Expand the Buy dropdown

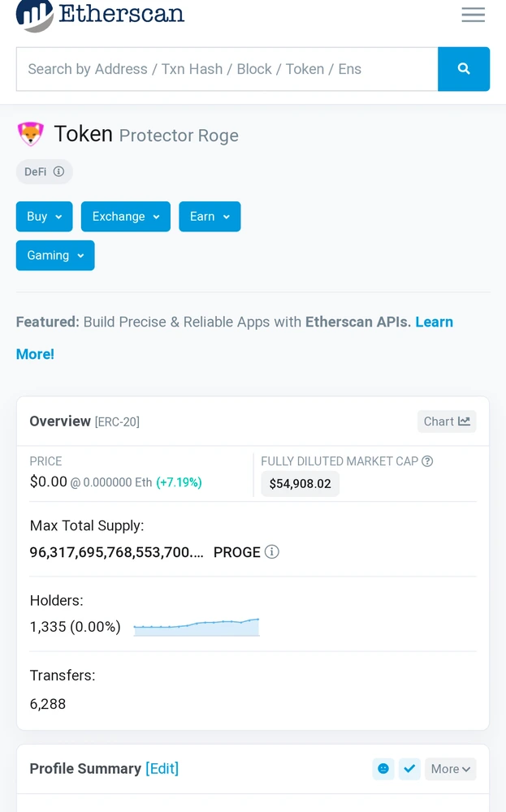(x=45, y=217)
